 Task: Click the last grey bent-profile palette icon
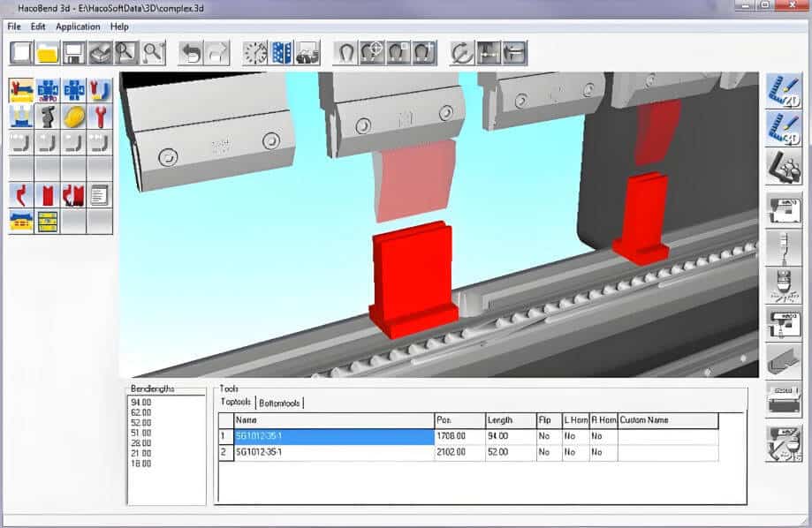coord(100,143)
